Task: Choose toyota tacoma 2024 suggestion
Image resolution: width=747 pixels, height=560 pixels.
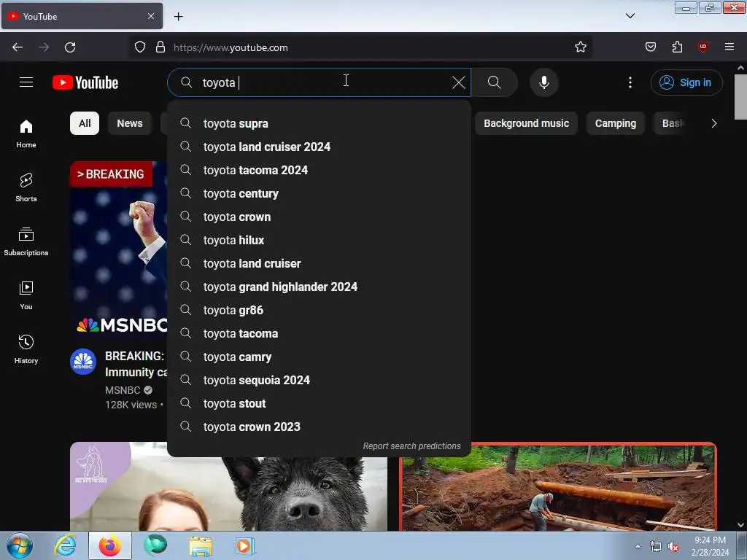Action: point(320,170)
